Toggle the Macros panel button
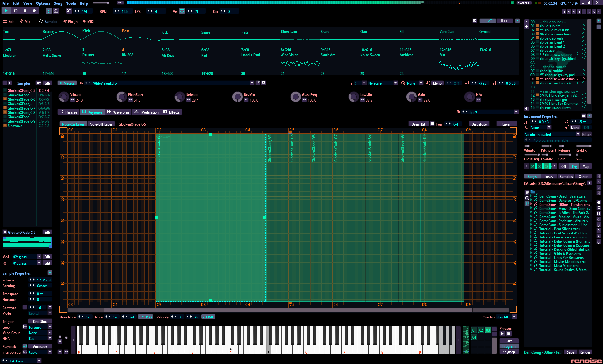Screen dimensions: 603x364 coord(67,83)
